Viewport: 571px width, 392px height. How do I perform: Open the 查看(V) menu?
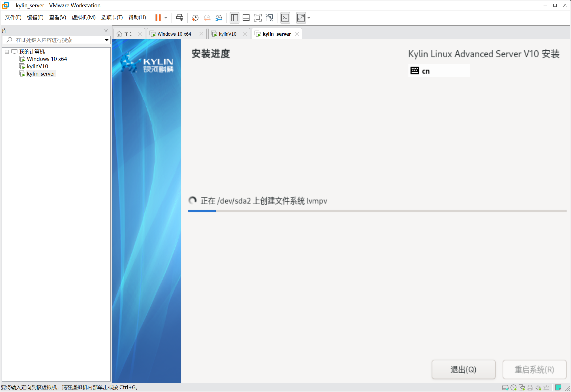57,18
